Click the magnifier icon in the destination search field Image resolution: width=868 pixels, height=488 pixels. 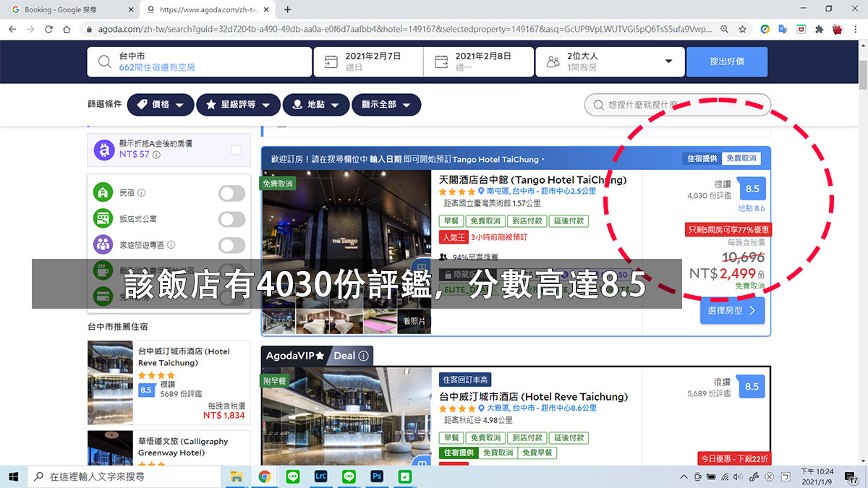tap(104, 61)
